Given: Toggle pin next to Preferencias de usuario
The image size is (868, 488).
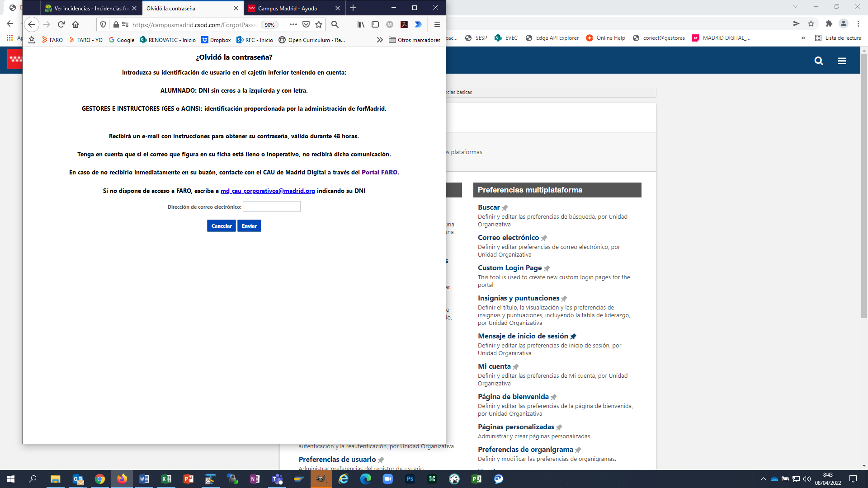Looking at the screenshot, I should coord(381,460).
